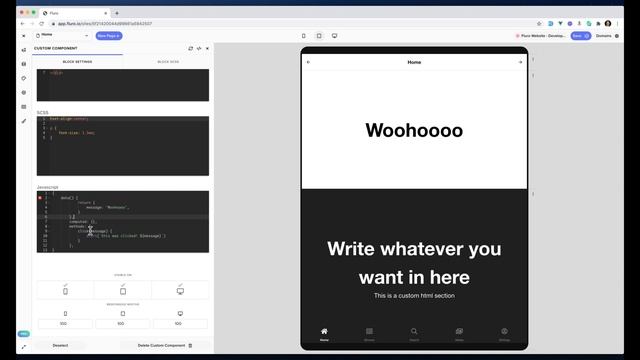Image resolution: width=640 pixels, height=360 pixels.
Task: Open the Fluro Website Develop environment selector
Action: click(541, 36)
